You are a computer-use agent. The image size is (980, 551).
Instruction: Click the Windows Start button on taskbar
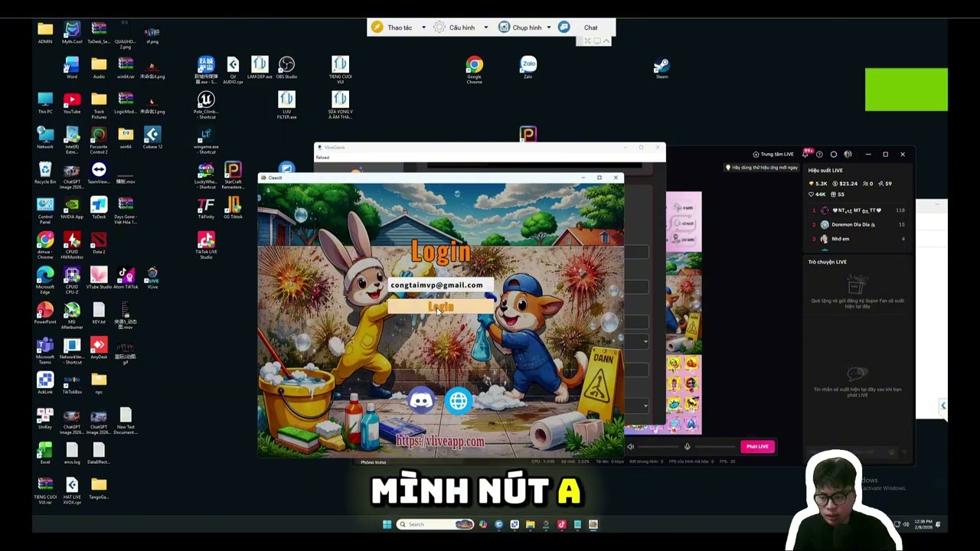[x=387, y=524]
